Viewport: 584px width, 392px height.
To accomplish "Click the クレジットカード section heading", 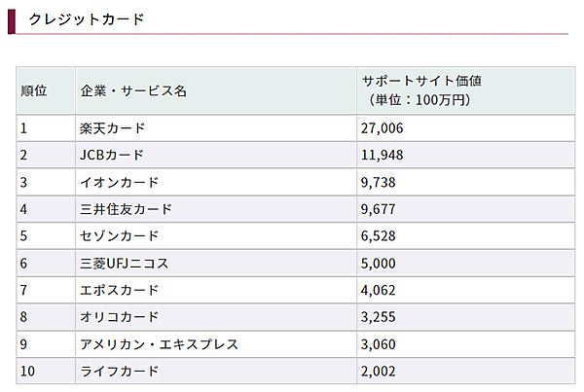I will click(87, 19).
